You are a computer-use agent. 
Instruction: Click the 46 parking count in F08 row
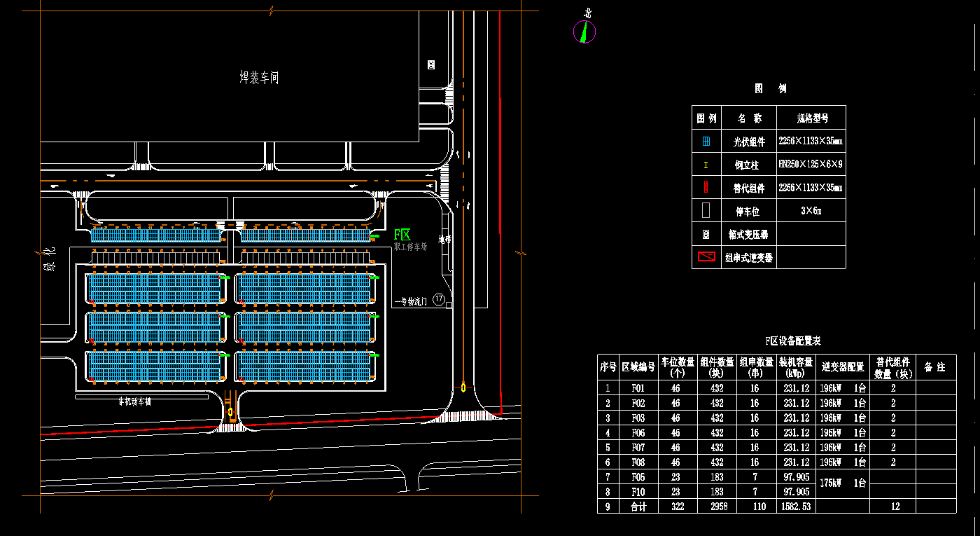point(676,462)
